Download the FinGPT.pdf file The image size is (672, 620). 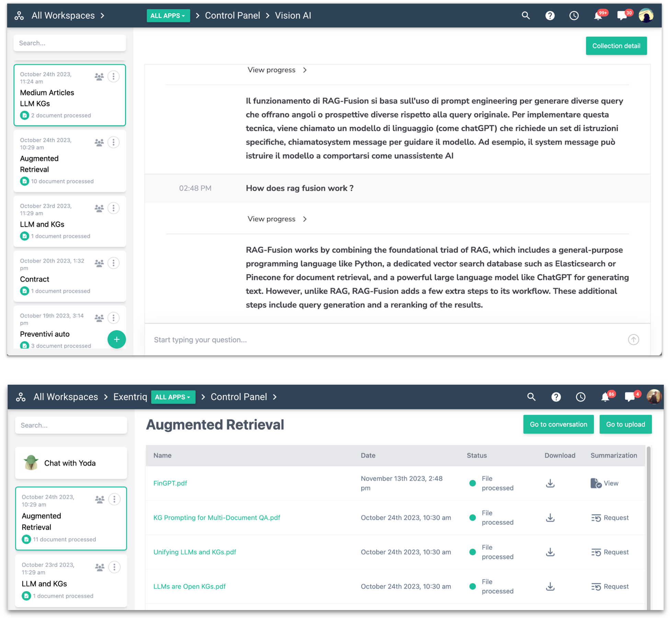tap(550, 483)
